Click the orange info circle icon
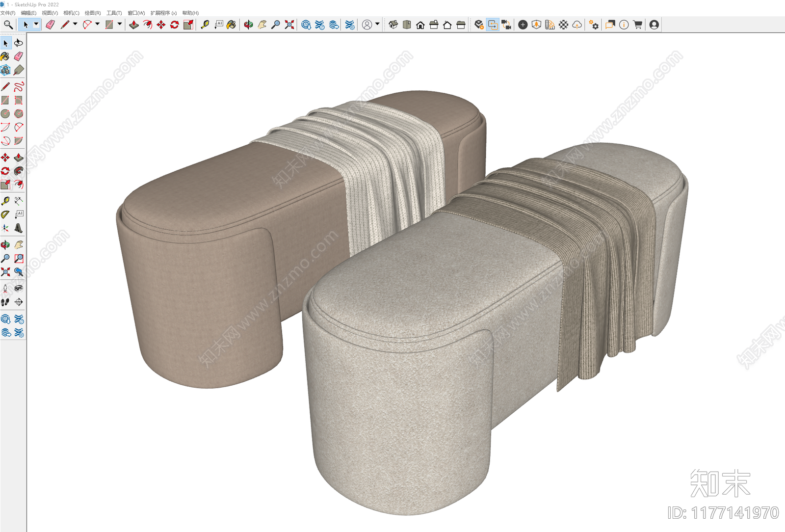Image resolution: width=785 pixels, height=532 pixels. (624, 25)
